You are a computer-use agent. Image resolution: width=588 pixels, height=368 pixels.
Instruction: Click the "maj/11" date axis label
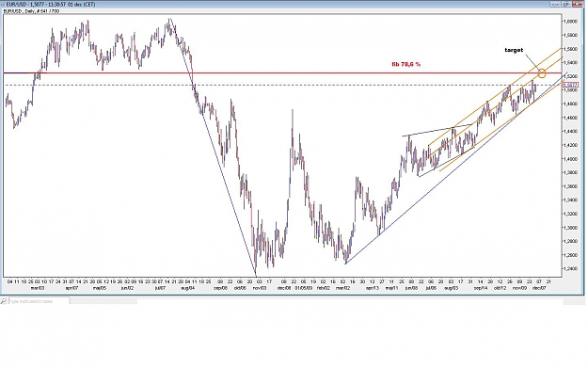391,288
